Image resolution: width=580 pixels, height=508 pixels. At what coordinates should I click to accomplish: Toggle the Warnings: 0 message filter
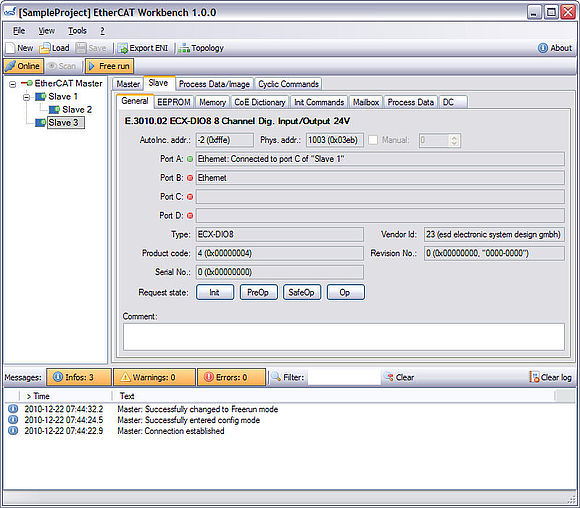(154, 377)
